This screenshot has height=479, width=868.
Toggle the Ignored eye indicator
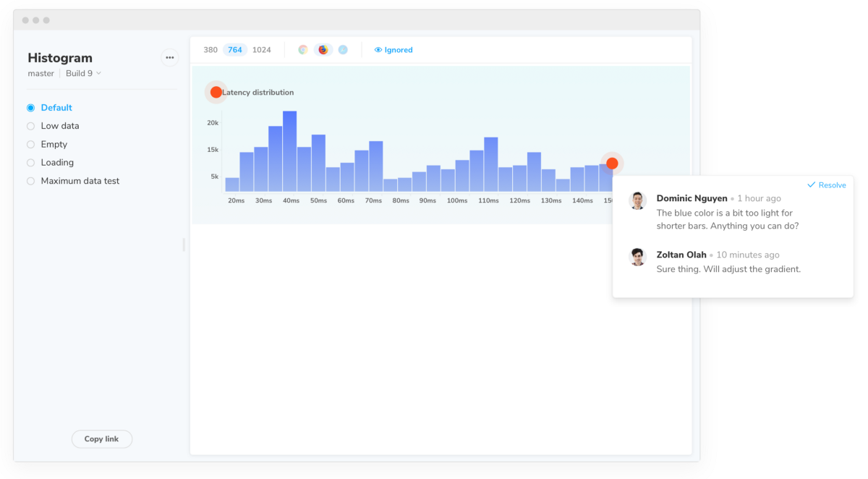(x=393, y=50)
